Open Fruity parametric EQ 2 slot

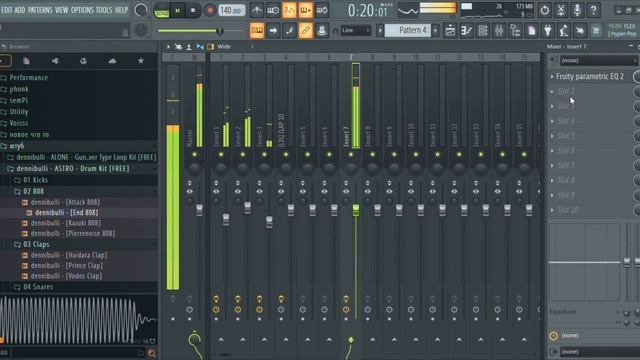click(589, 77)
